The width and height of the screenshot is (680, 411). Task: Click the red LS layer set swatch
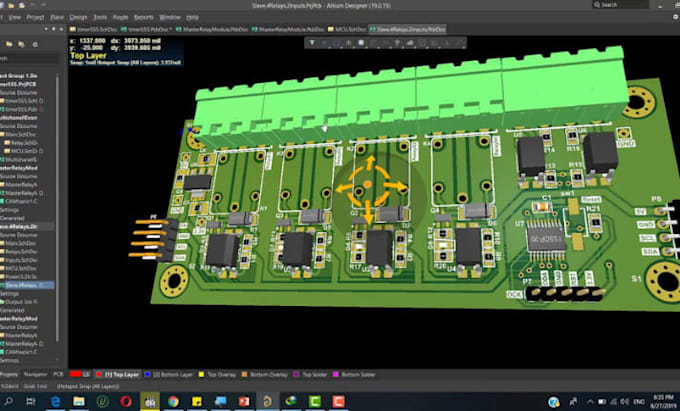[x=76, y=375]
